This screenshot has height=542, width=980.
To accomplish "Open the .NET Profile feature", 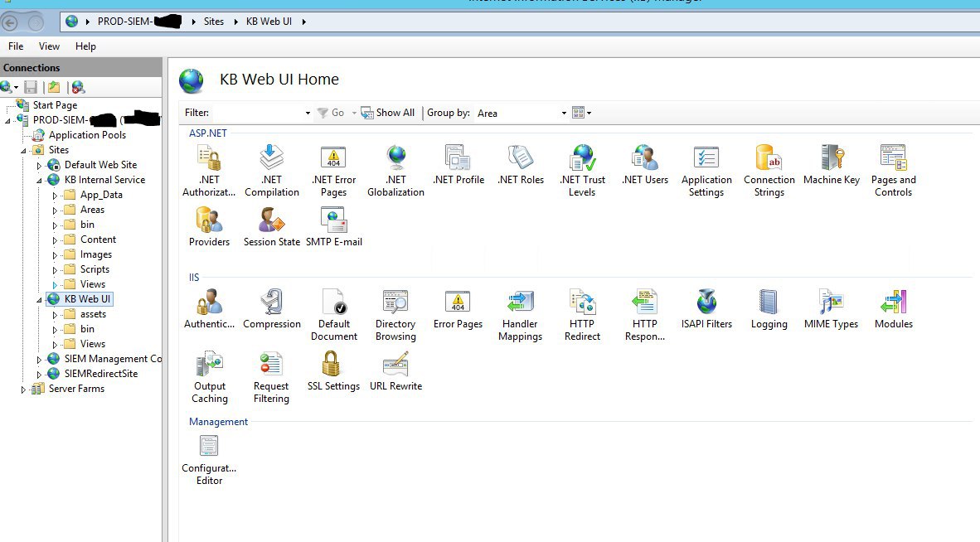I will 458,165.
